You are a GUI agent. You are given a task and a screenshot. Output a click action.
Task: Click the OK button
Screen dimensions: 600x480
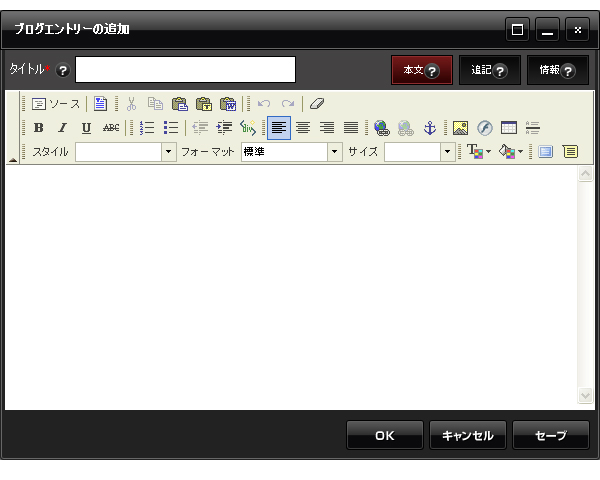[385, 435]
